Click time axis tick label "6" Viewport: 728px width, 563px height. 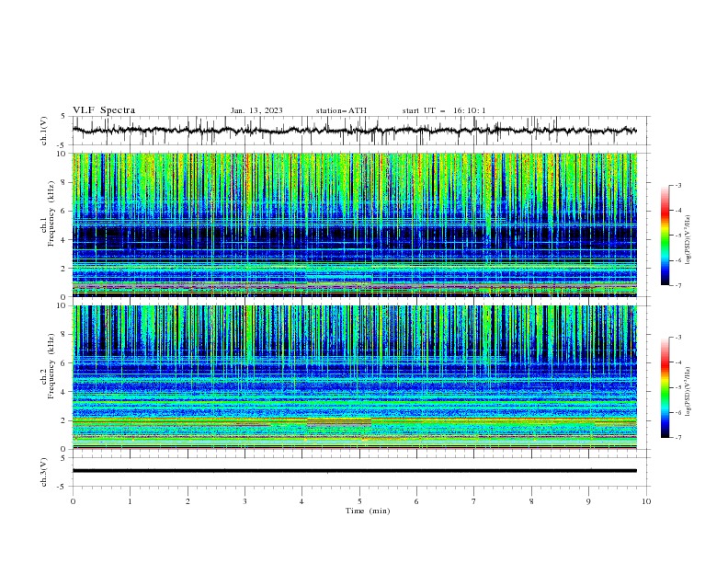[x=416, y=501]
